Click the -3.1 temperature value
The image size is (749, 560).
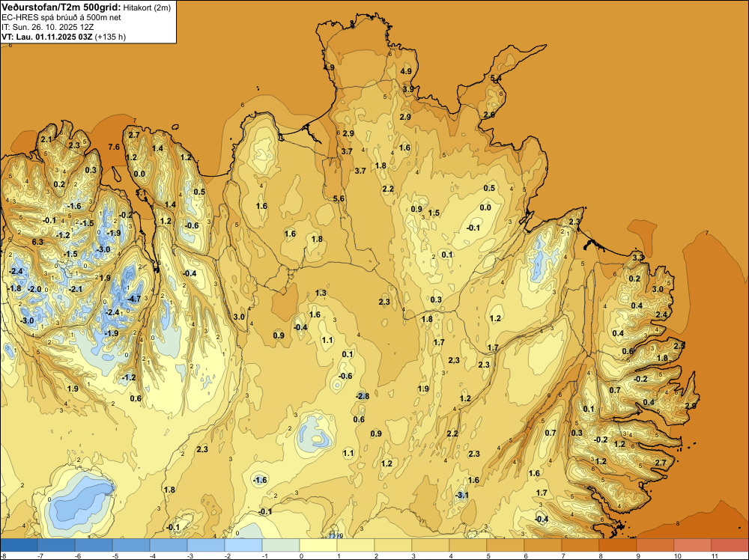point(461,495)
